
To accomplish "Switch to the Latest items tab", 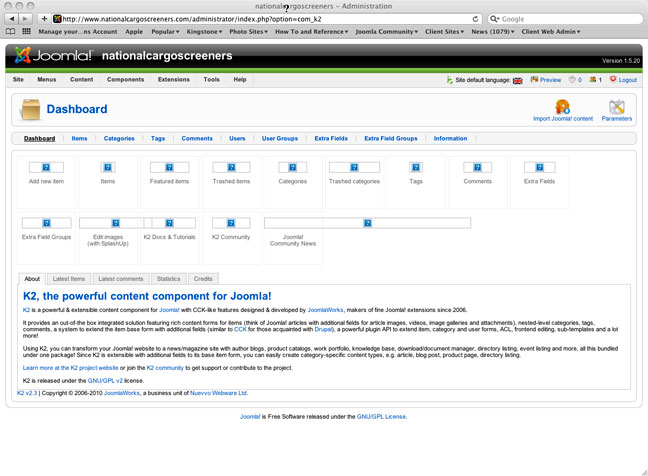I will pos(69,279).
